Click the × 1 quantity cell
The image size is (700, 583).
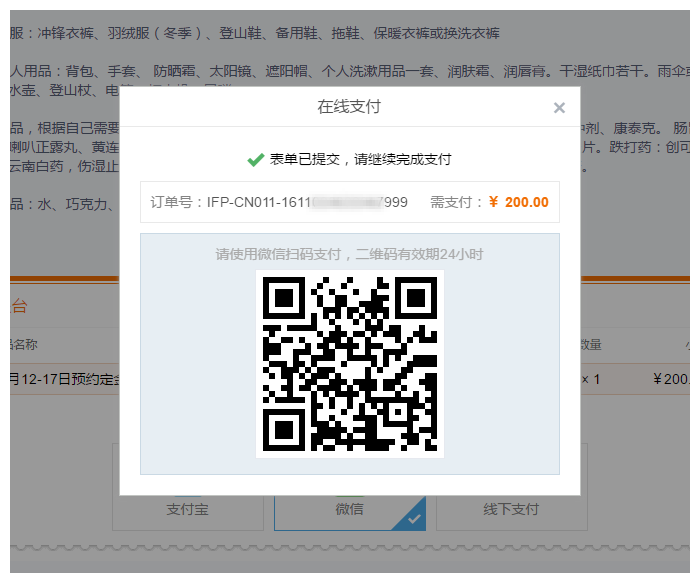point(591,379)
